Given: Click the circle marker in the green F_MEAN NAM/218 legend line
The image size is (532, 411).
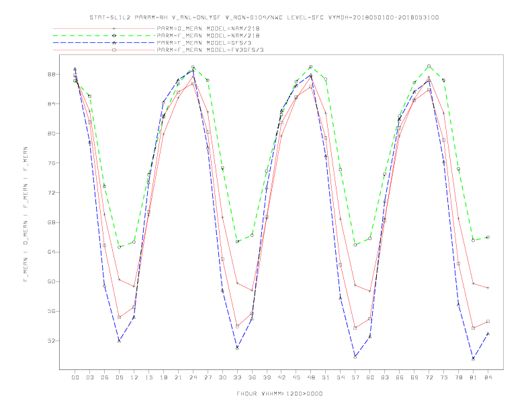Looking at the screenshot, I should point(114,36).
